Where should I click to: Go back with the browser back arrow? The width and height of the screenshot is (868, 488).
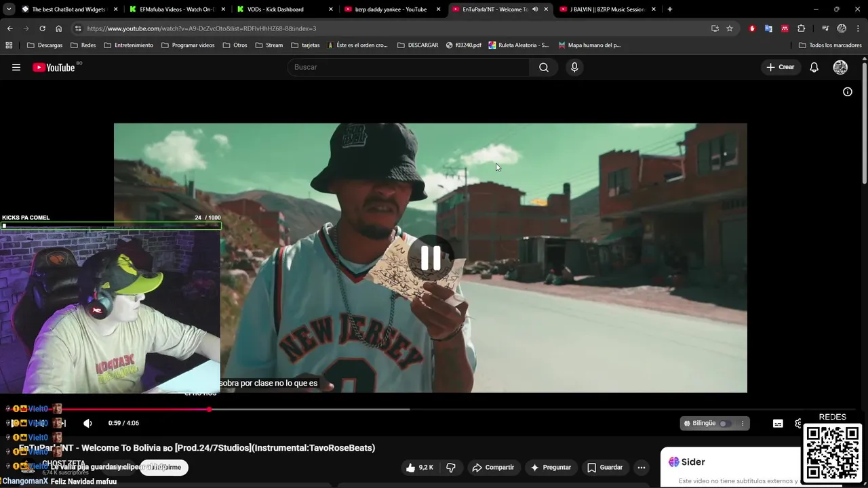(9, 28)
